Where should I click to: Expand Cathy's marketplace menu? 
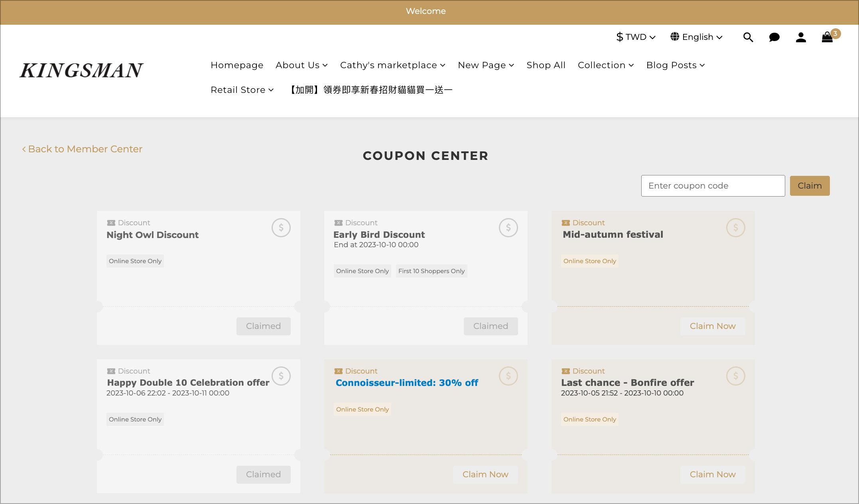(x=393, y=65)
